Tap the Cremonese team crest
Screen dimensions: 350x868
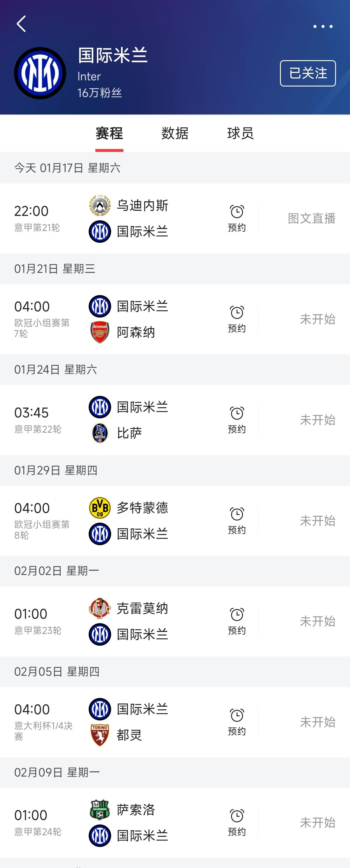pyautogui.click(x=100, y=609)
